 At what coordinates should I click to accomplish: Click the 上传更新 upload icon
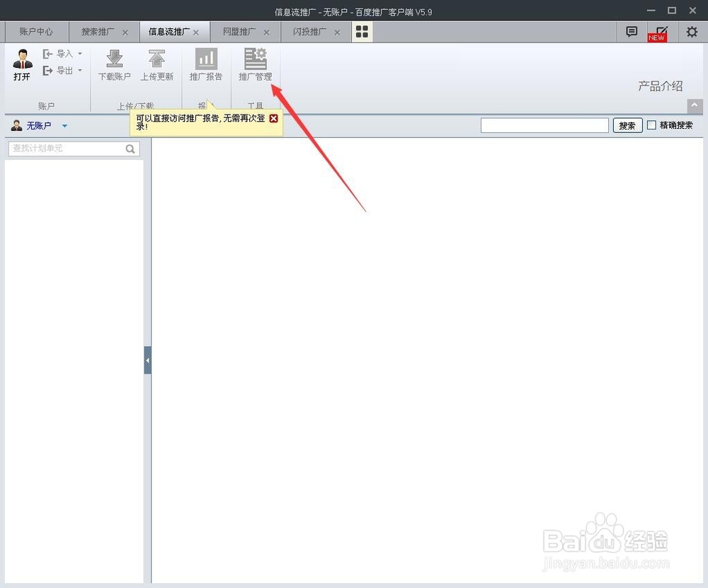[x=156, y=65]
